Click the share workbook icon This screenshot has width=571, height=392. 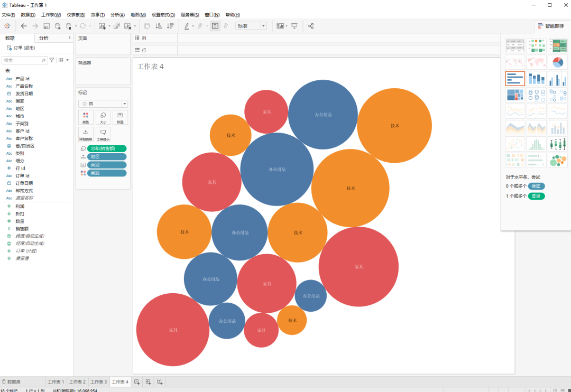(311, 26)
